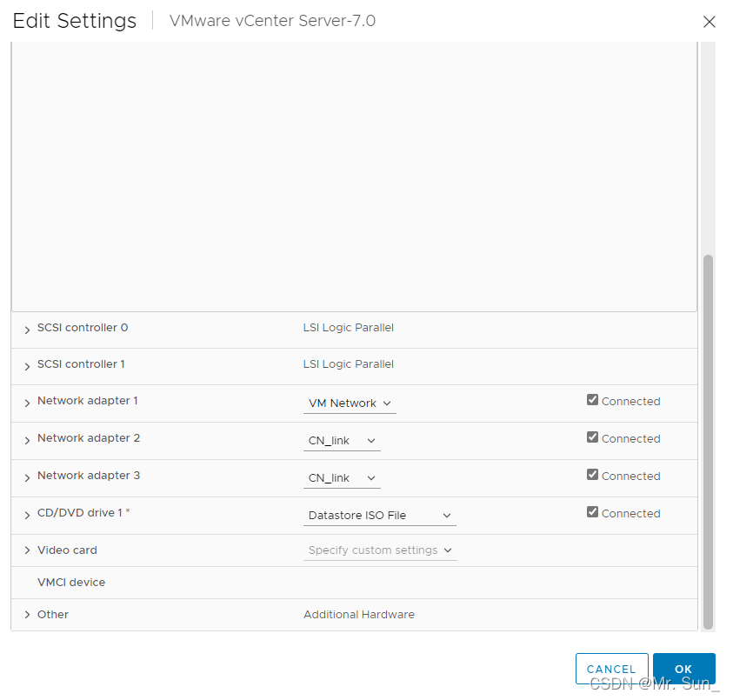Click Additional Hardware text
733x700 pixels.
pyautogui.click(x=359, y=615)
